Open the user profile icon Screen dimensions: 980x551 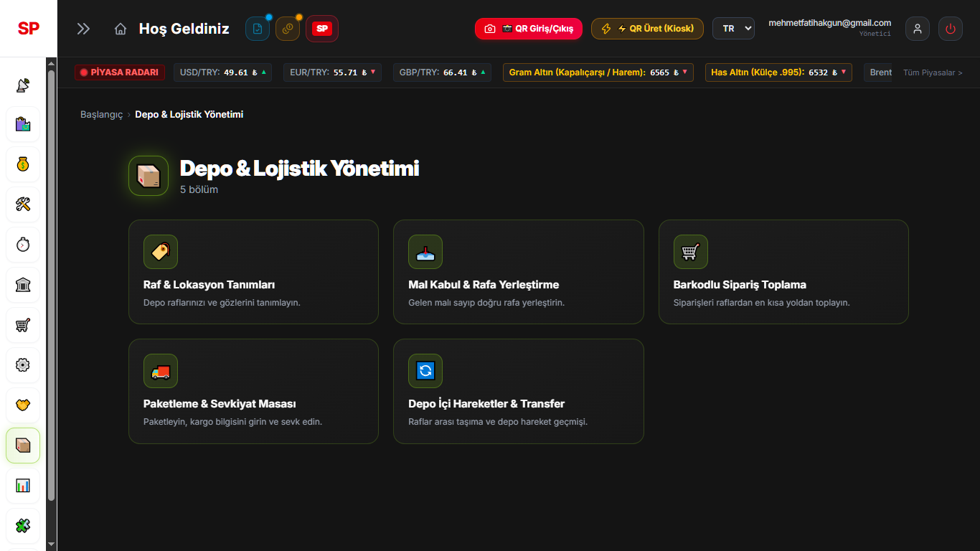tap(918, 29)
